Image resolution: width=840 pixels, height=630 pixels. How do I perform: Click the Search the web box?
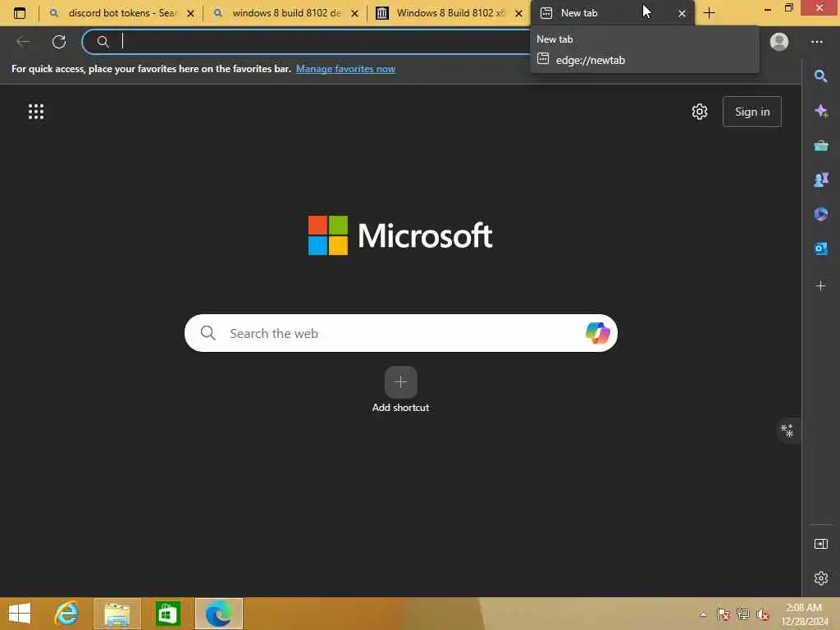click(400, 333)
